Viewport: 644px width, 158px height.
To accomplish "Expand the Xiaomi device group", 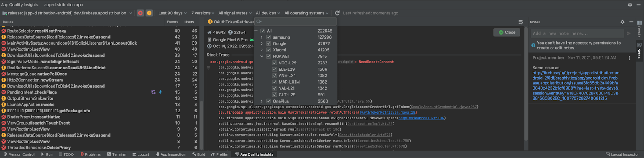I will (262, 50).
